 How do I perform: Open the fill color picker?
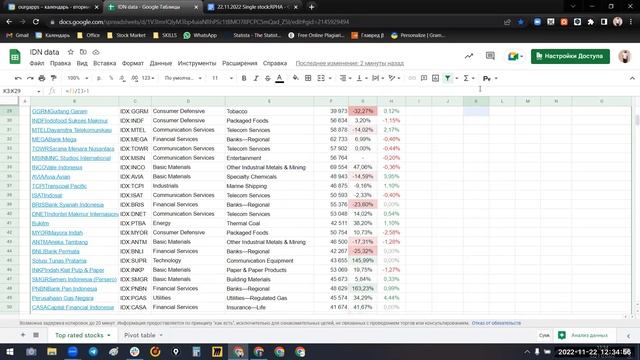(296, 78)
